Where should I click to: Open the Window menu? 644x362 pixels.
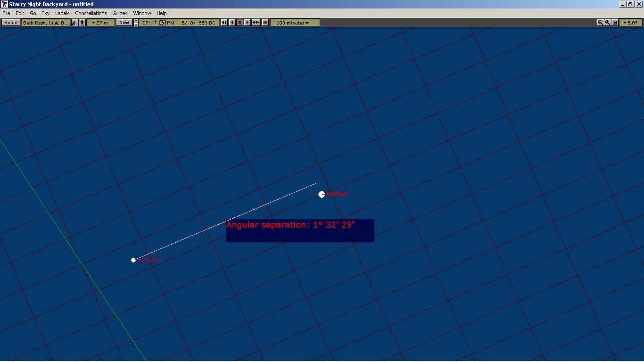142,13
